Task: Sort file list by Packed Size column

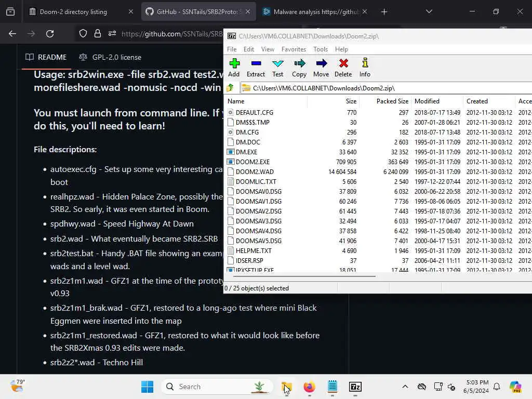Action: 385,101
